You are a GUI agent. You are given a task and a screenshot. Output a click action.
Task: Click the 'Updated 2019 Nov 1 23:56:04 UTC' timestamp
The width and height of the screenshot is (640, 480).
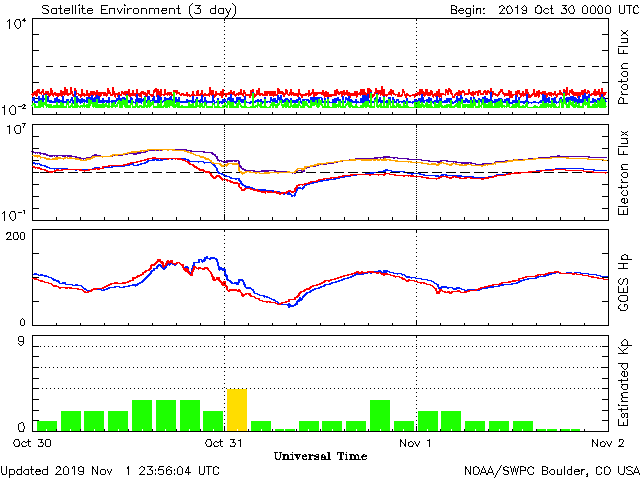110,471
